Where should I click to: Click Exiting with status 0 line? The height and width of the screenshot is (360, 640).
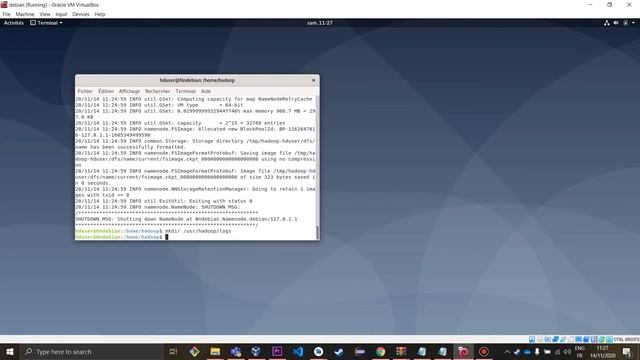pos(164,201)
